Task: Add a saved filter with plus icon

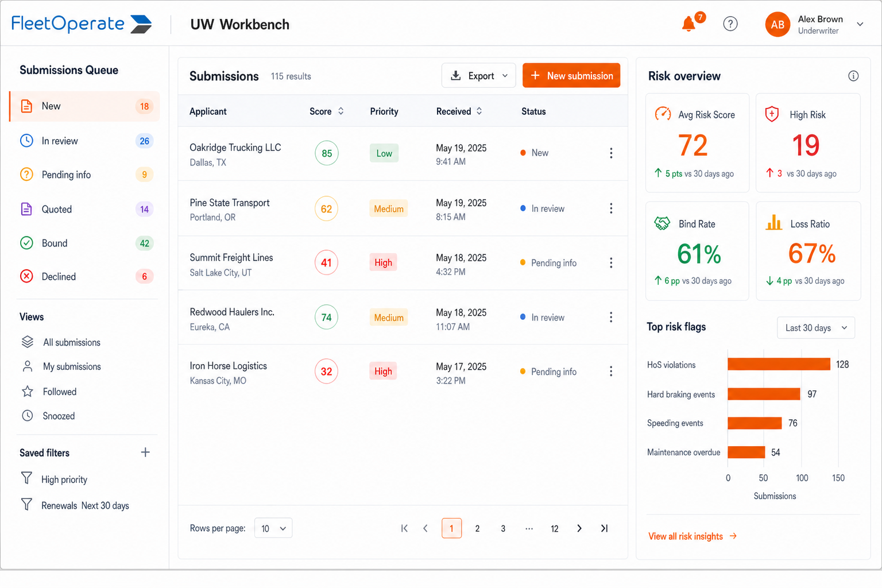Action: click(145, 452)
